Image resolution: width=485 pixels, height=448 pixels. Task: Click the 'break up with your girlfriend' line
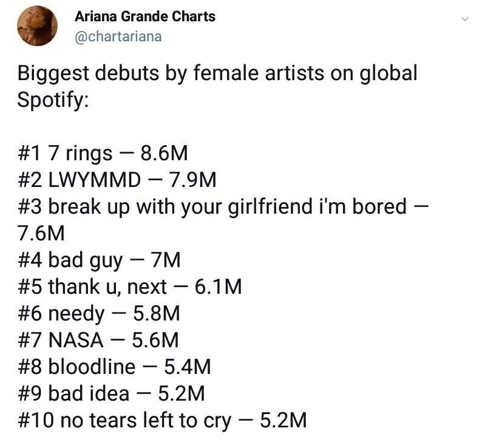point(223,207)
